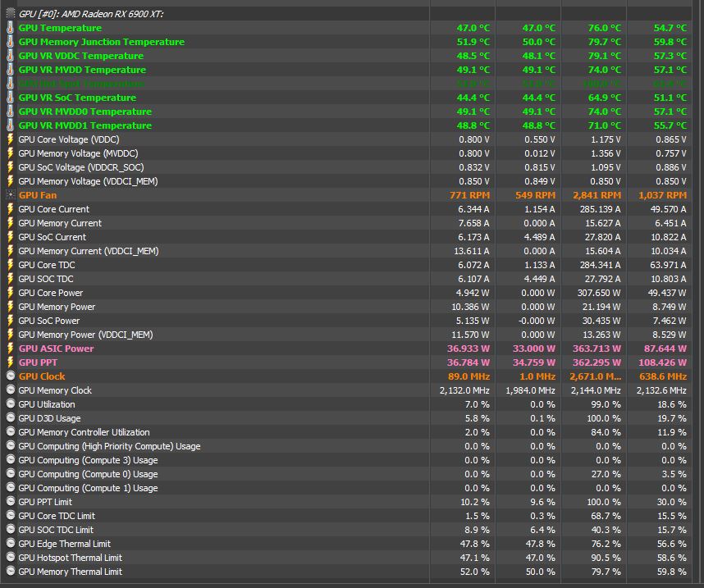Click thermometer icon for GPU VR SoC Temperature
This screenshot has height=588, width=704.
pos(11,98)
